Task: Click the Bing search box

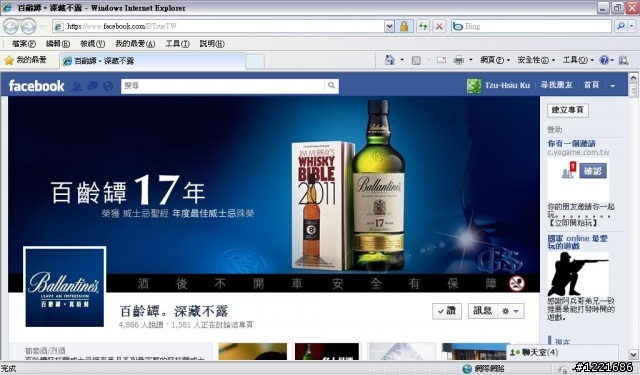Action: pos(531,27)
